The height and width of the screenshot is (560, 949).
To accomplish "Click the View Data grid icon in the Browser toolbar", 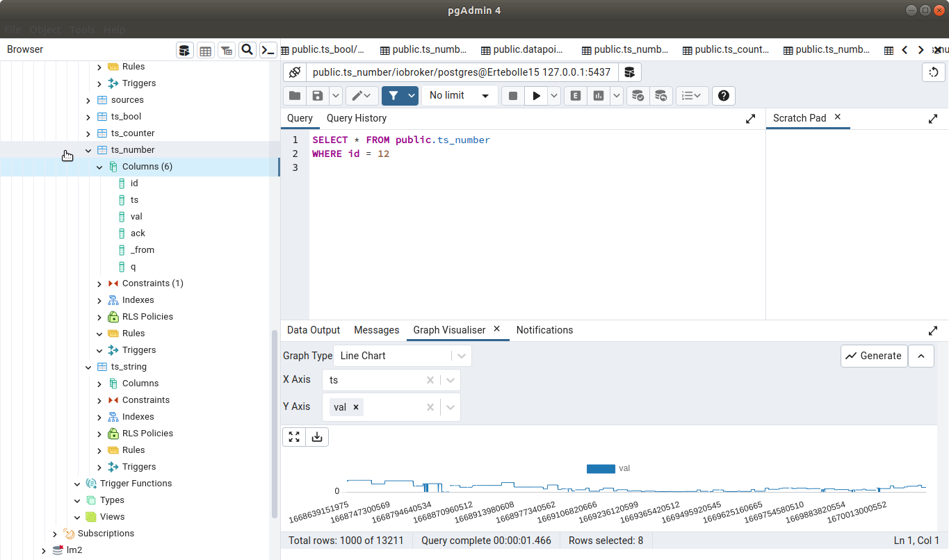I will (206, 50).
